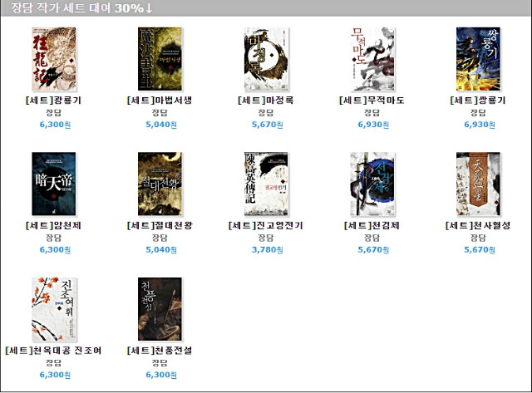Open the 천사혈성 book cover thumbnail
Viewport: 532px width, 393px height.
pos(479,184)
